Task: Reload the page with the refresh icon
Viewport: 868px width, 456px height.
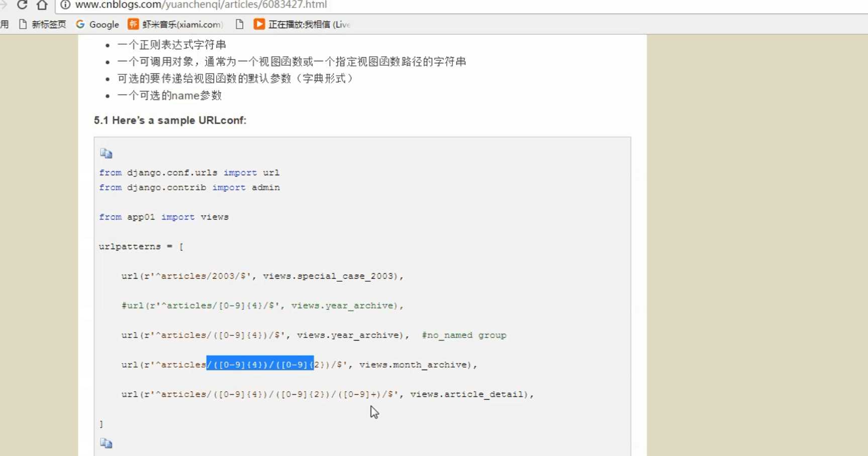Action: pos(22,5)
